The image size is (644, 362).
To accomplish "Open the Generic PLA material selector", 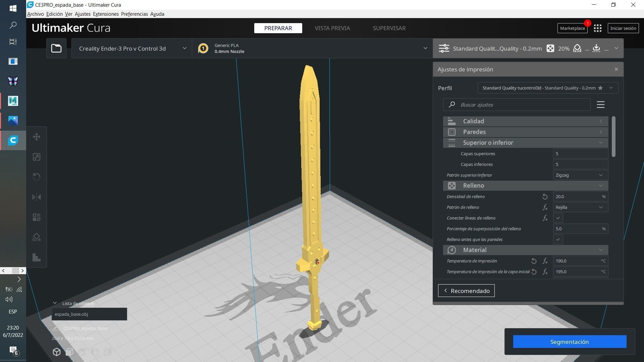I will [x=312, y=48].
